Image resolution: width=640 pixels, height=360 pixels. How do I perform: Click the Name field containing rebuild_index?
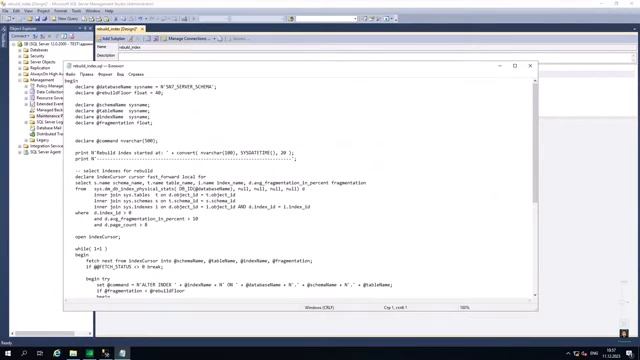376,47
